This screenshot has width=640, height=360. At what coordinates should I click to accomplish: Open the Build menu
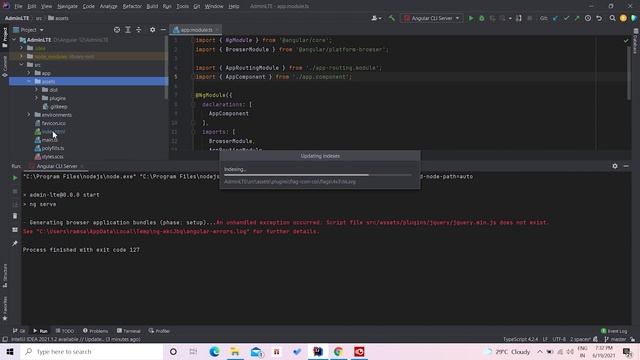(152, 6)
